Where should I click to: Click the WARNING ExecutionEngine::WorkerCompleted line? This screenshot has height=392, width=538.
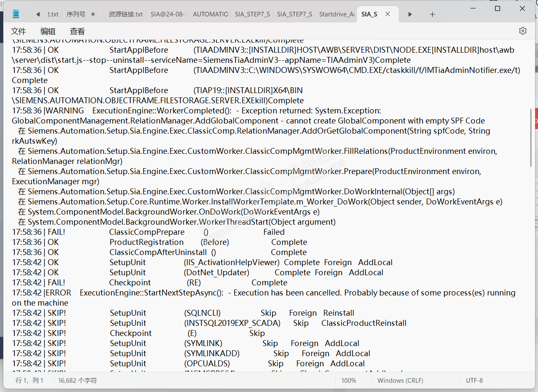point(196,111)
